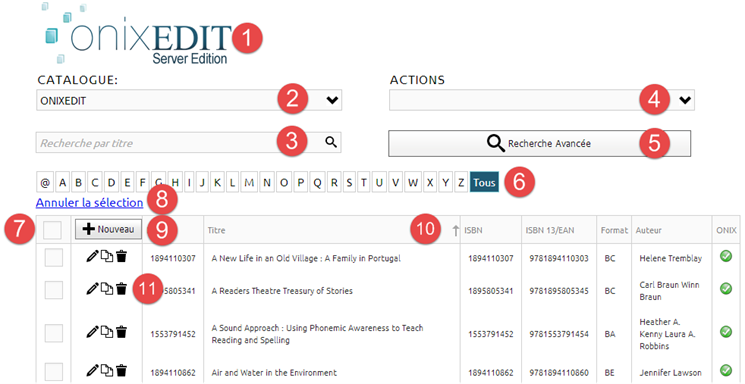
Task: Click ONIX checkmark for Jennifer Lawson row
Action: [726, 370]
